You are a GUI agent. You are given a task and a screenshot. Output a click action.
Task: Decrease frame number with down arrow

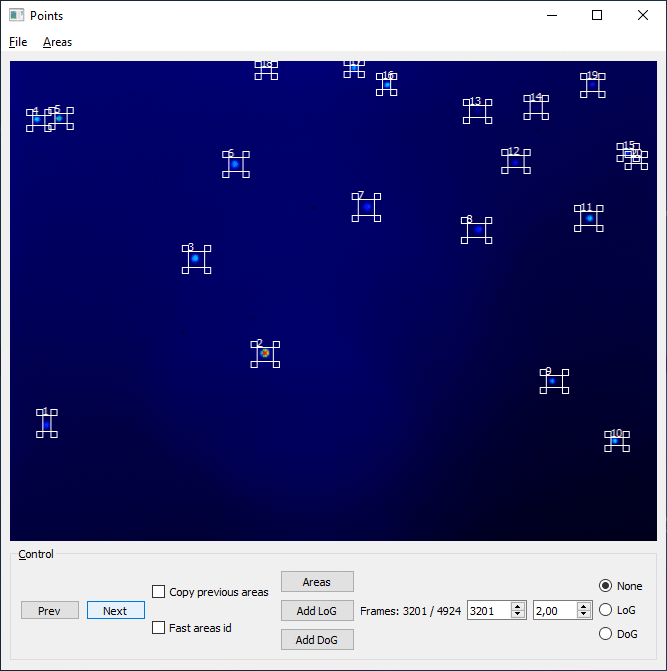coord(518,614)
